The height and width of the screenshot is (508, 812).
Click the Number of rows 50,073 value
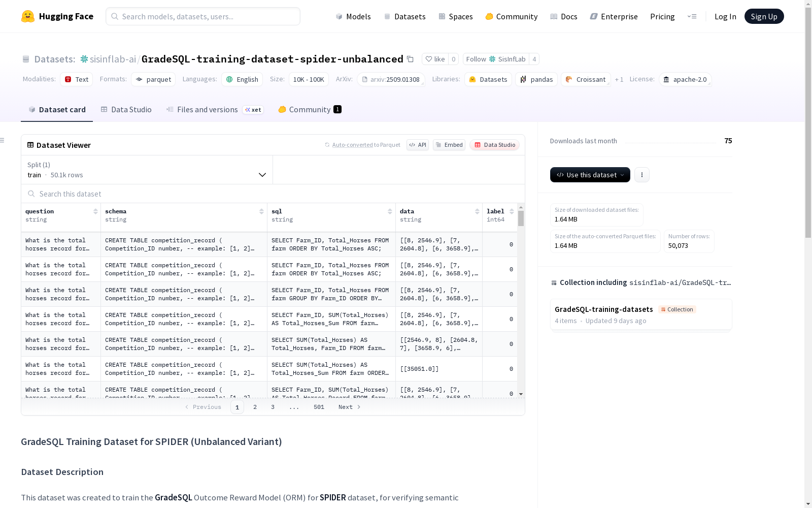tap(678, 245)
